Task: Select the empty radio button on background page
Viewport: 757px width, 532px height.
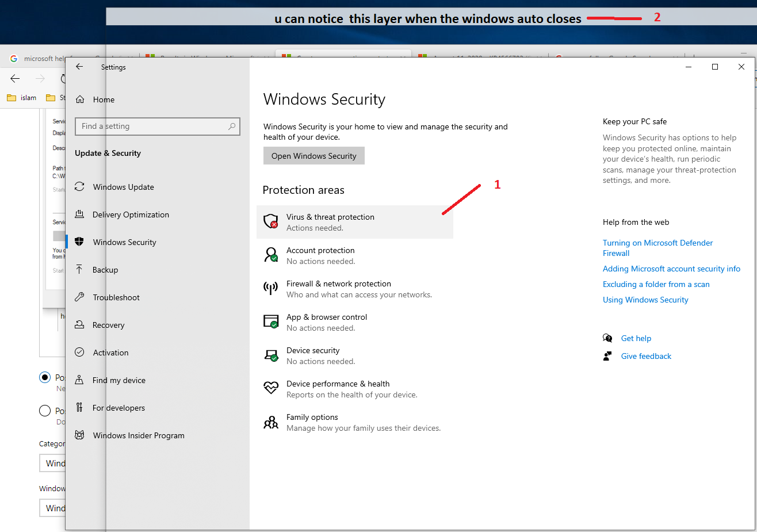Action: pyautogui.click(x=45, y=411)
